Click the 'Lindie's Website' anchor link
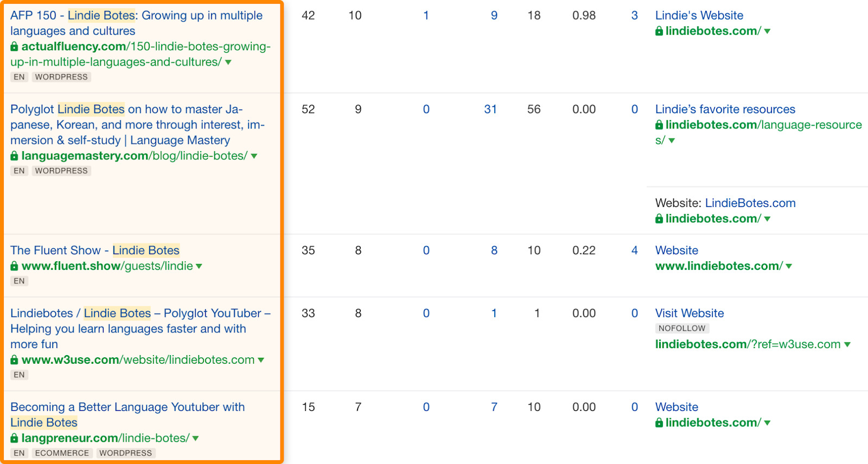Image resolution: width=868 pixels, height=464 pixels. (x=699, y=16)
